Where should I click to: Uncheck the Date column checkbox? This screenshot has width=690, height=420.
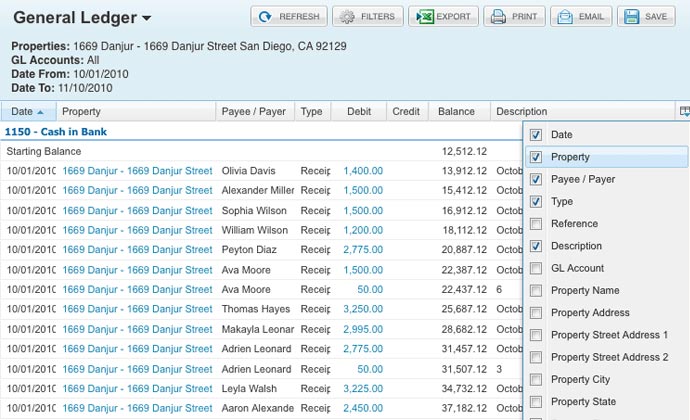click(536, 135)
